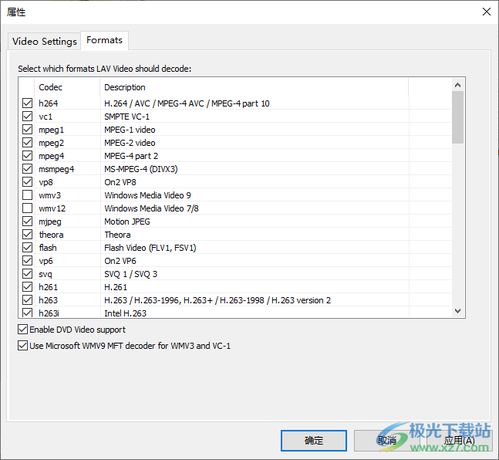Uncheck the mpeg4 codec checkbox
This screenshot has height=460, width=499.
tap(27, 156)
